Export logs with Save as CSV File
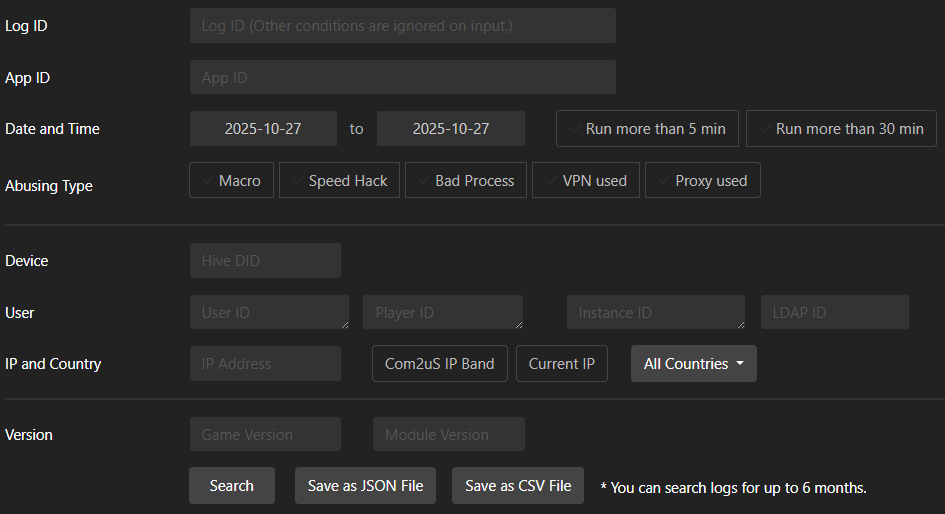This screenshot has height=514, width=945. click(518, 486)
